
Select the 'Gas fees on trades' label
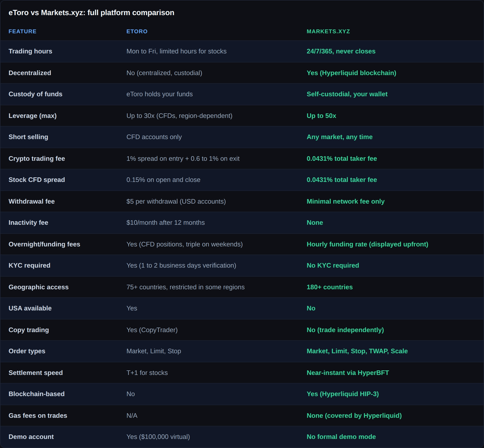[x=38, y=415]
